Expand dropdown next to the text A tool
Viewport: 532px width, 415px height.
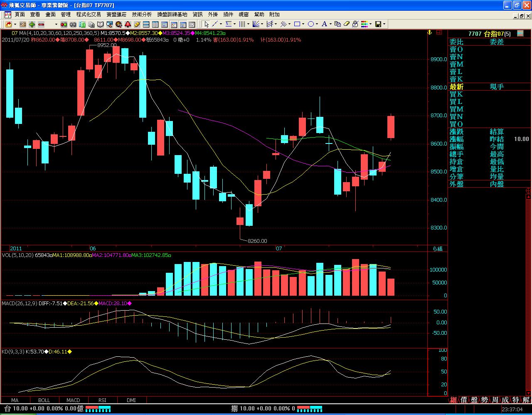330,24
